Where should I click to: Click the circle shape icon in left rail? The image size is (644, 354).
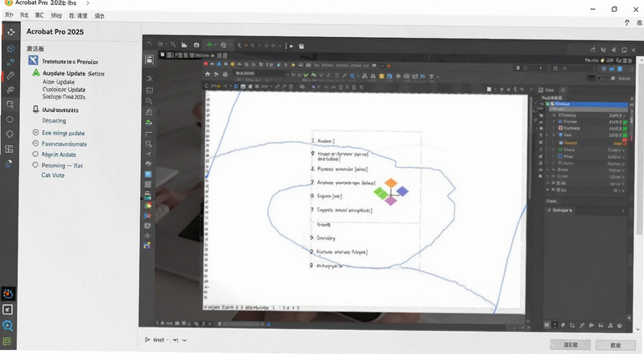pos(10,120)
